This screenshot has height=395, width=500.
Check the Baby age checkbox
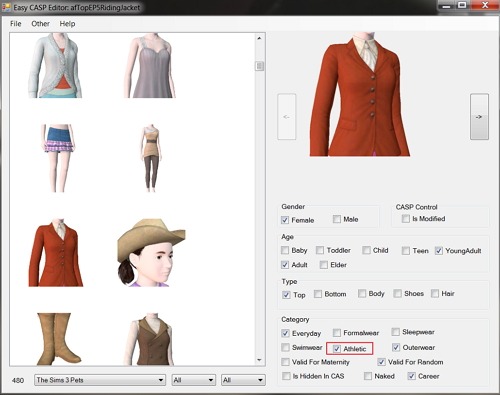(285, 250)
